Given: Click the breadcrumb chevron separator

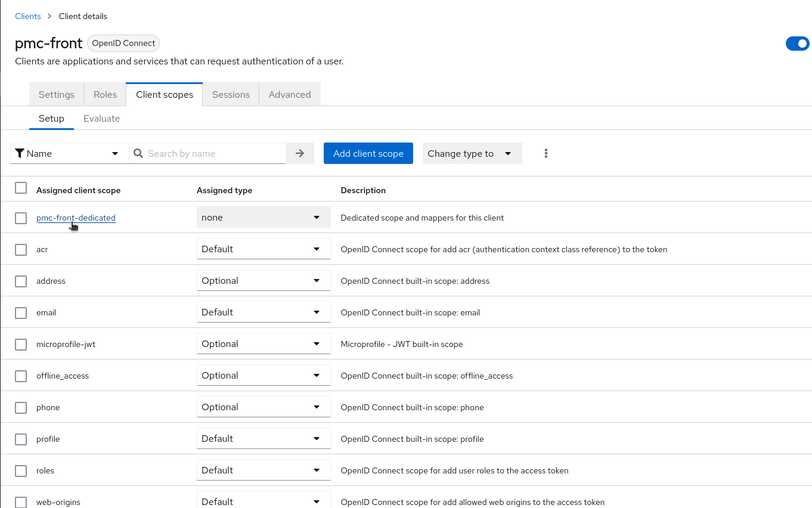Looking at the screenshot, I should (x=49, y=16).
